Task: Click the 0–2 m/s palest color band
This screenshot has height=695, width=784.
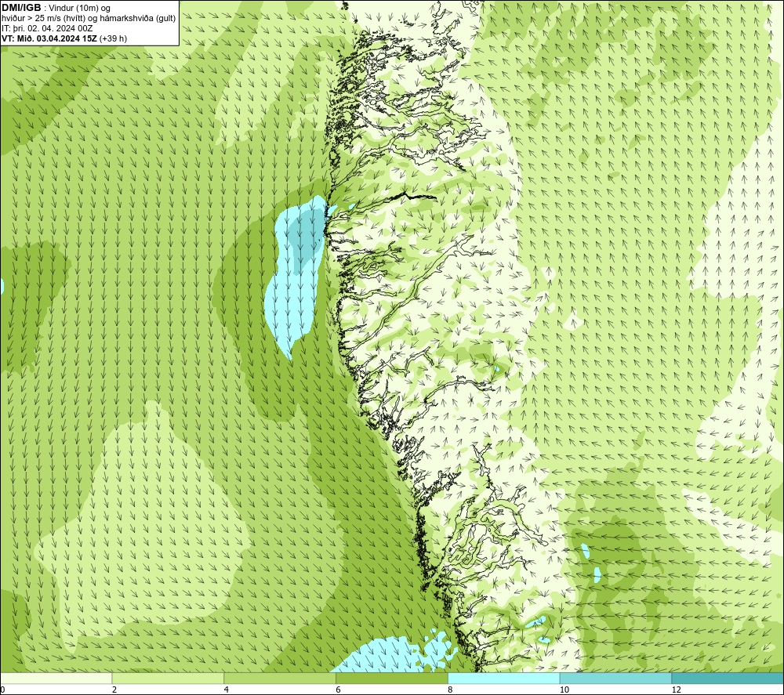Action: tap(56, 678)
